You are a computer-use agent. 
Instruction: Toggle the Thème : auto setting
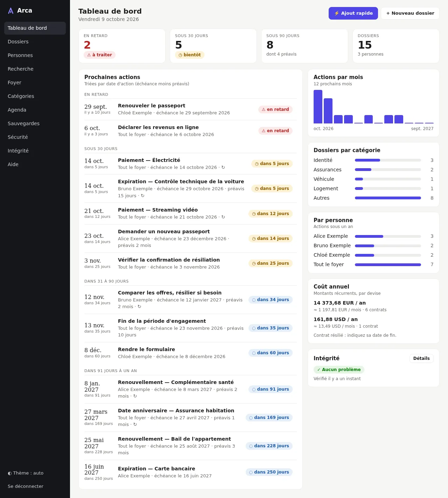(35, 473)
